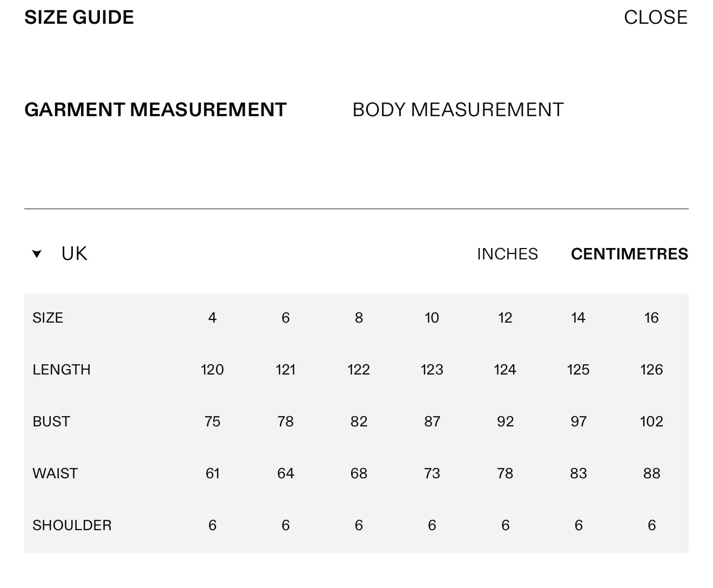Select size 16 column header
713x588 pixels.
[651, 318]
